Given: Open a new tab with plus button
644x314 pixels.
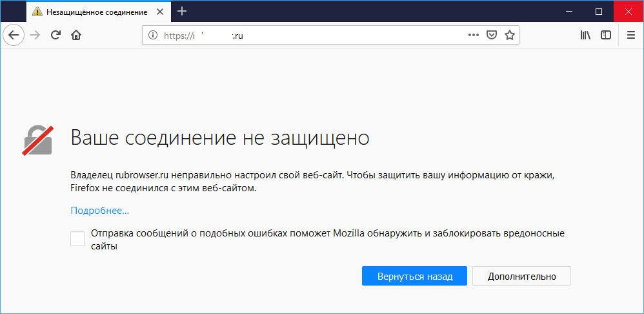Looking at the screenshot, I should coord(181,12).
